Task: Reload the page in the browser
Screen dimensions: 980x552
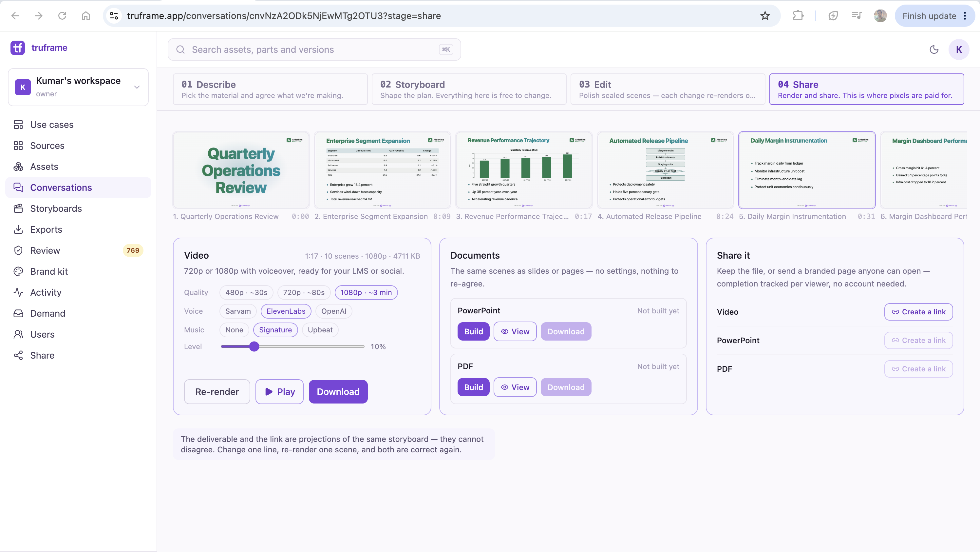Action: coord(62,16)
